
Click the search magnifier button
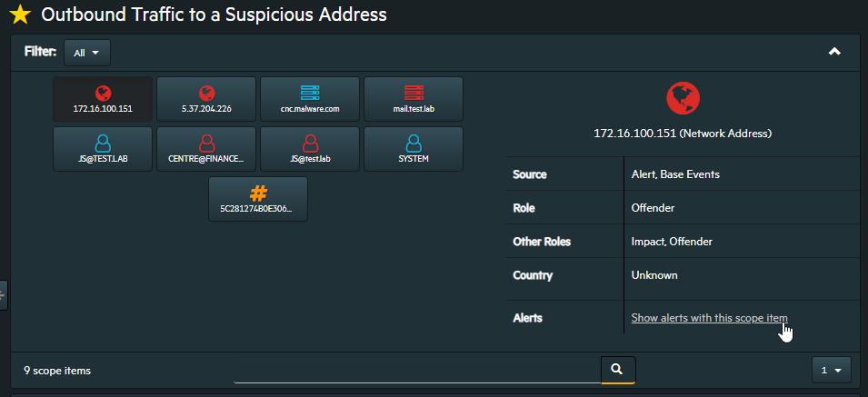coord(617,370)
